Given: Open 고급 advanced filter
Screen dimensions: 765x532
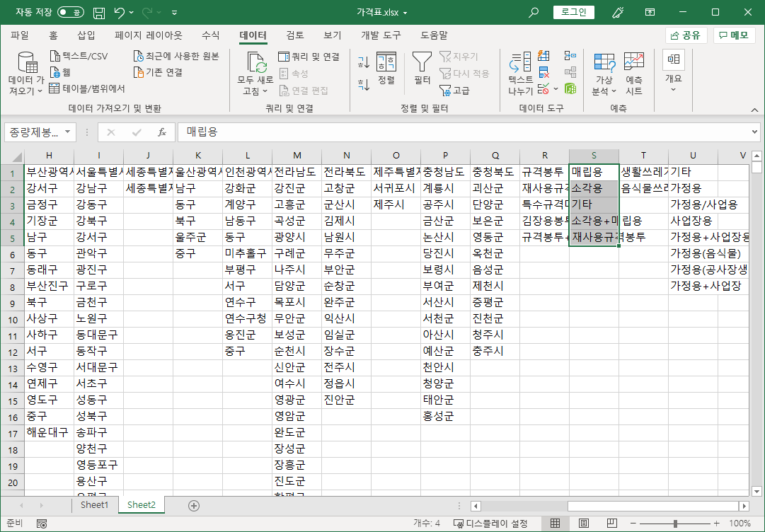Looking at the screenshot, I should 454,91.
